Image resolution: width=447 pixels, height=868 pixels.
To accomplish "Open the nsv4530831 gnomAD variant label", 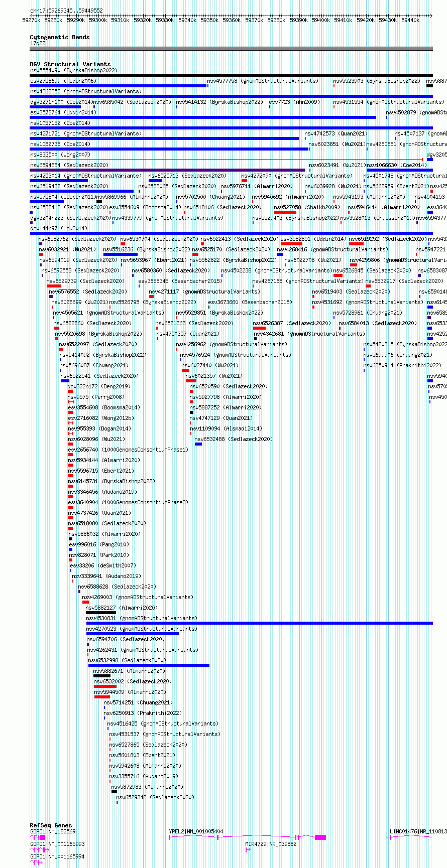I will click(x=142, y=618).
